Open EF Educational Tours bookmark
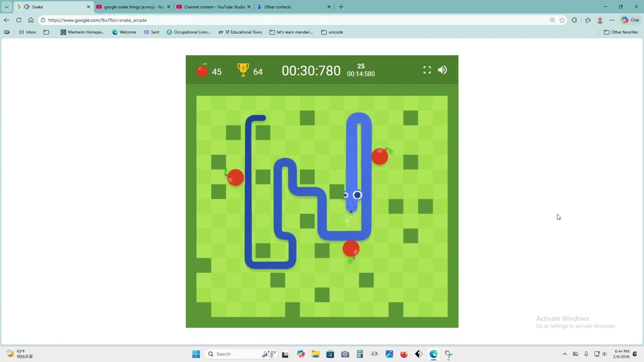Viewport: 644px width, 362px height. (x=240, y=32)
